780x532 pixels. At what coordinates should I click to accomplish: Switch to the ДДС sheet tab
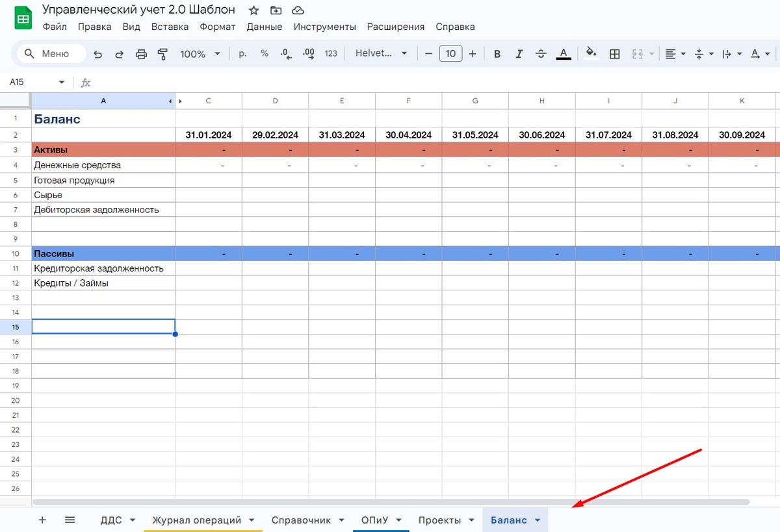pyautogui.click(x=111, y=520)
